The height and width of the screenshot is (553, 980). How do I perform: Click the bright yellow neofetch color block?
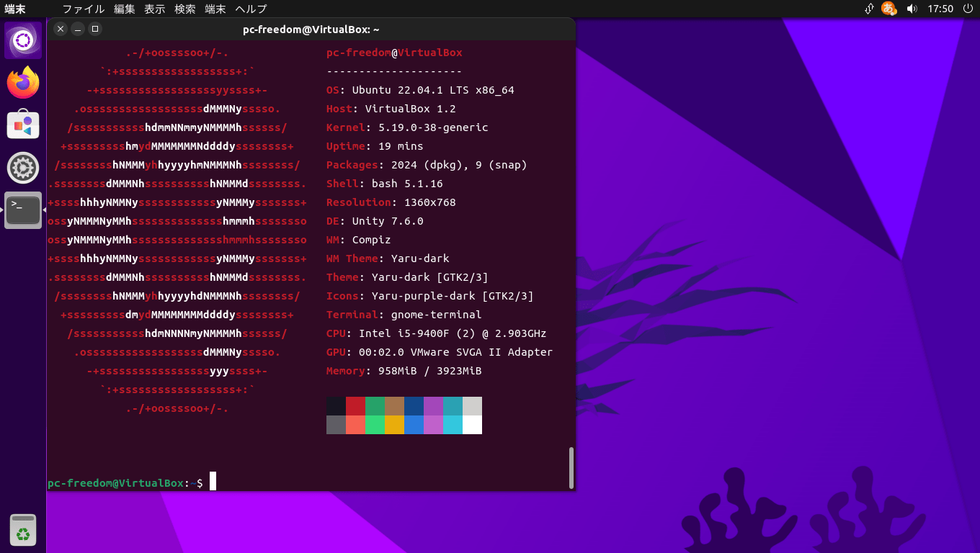click(x=394, y=425)
